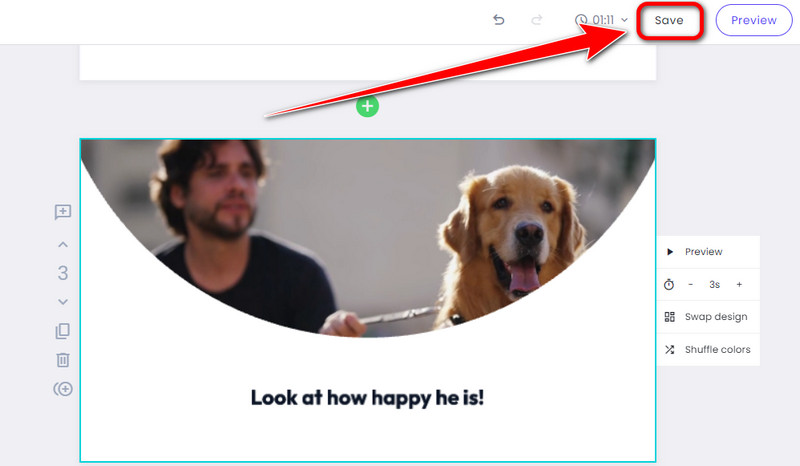Click the redo arrow icon
The image size is (800, 466).
[x=536, y=20]
